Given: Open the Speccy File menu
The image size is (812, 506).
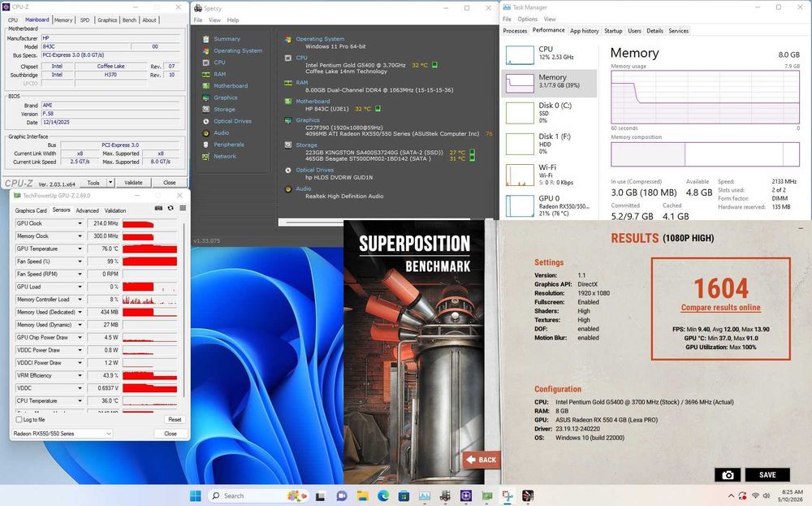Looking at the screenshot, I should coord(198,20).
